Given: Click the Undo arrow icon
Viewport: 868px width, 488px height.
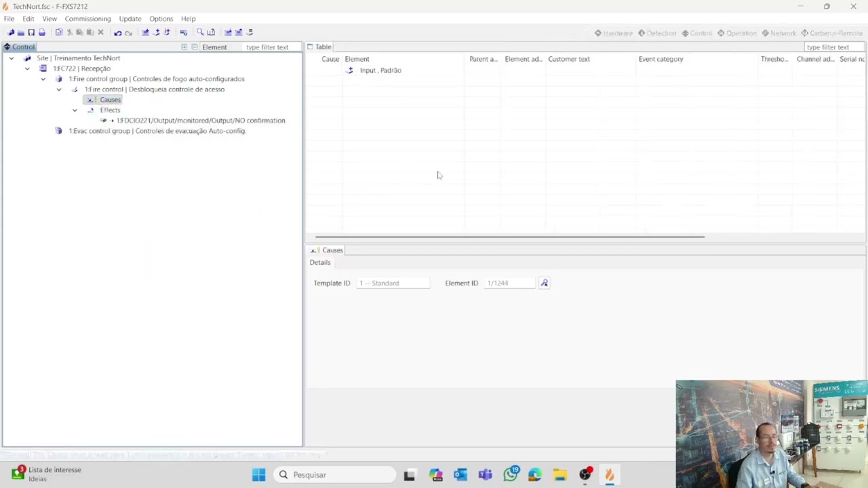Looking at the screenshot, I should [117, 33].
